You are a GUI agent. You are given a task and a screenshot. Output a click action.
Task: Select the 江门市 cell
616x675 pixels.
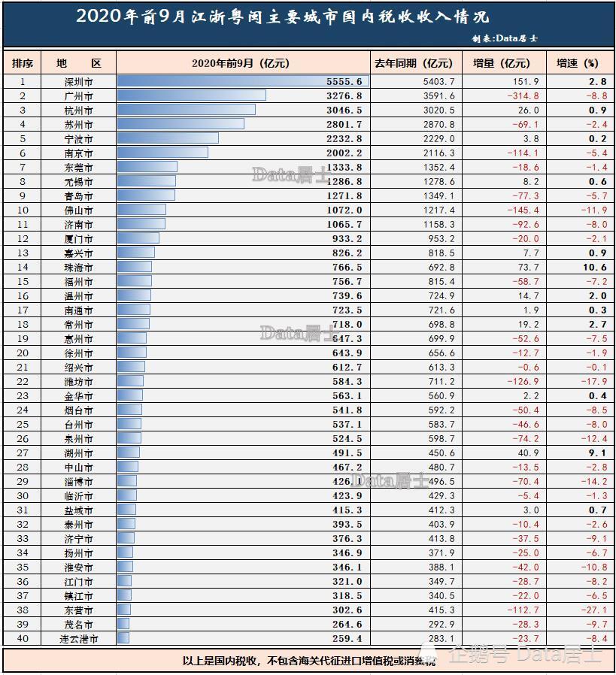pos(79,581)
